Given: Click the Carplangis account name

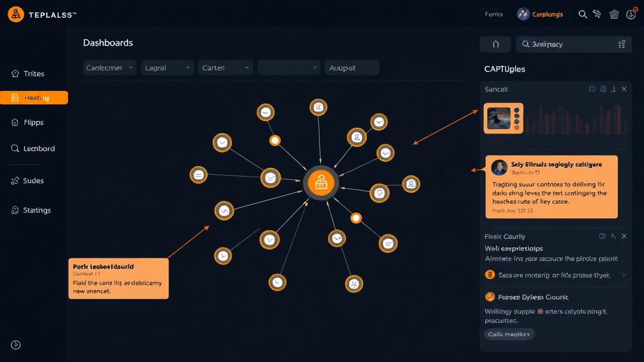Looking at the screenshot, I should pyautogui.click(x=547, y=14).
